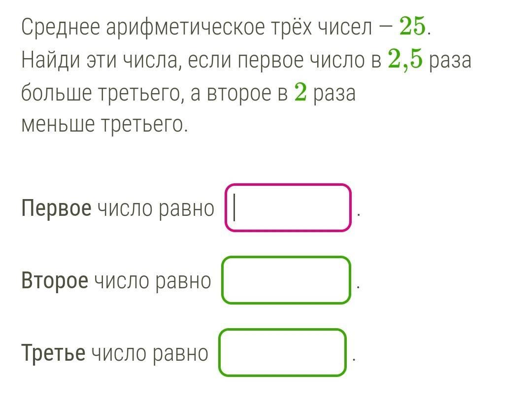Select the third number answer box
The width and height of the screenshot is (532, 408).
[282, 352]
